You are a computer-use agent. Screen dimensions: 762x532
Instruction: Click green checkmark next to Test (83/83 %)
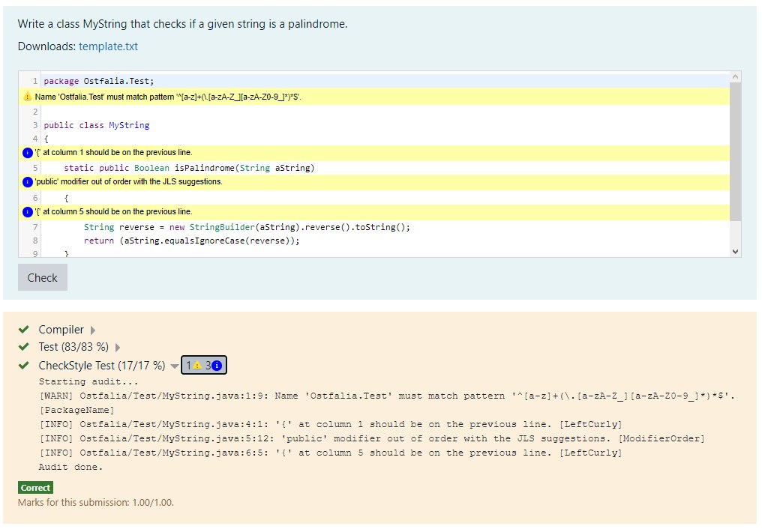tap(24, 347)
